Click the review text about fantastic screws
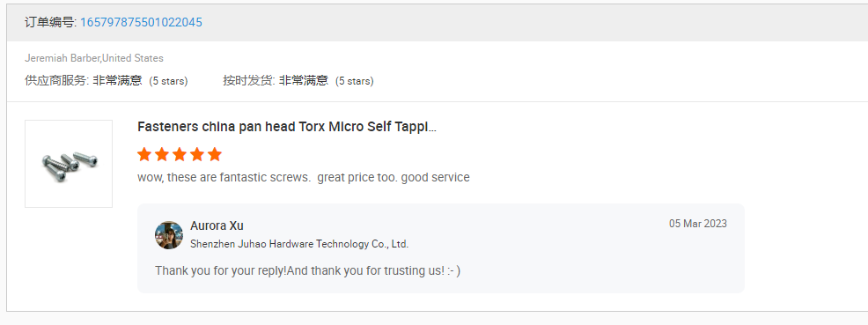Image resolution: width=868 pixels, height=325 pixels. point(304,178)
